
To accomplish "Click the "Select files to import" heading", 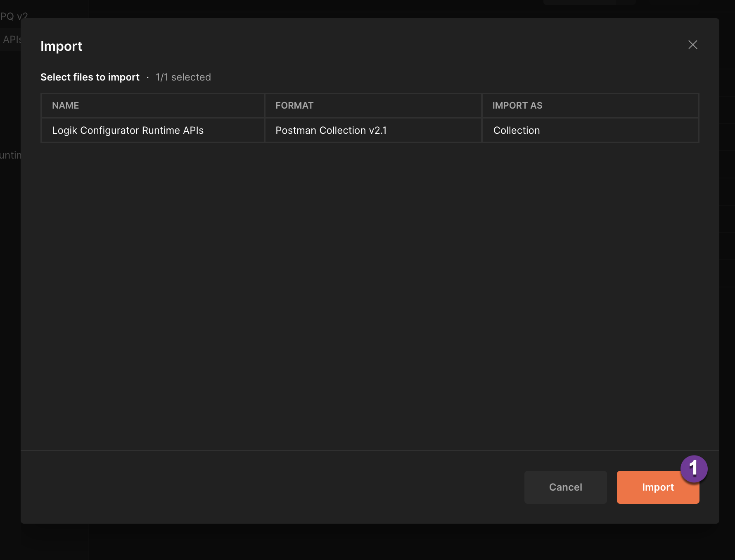I will 90,77.
